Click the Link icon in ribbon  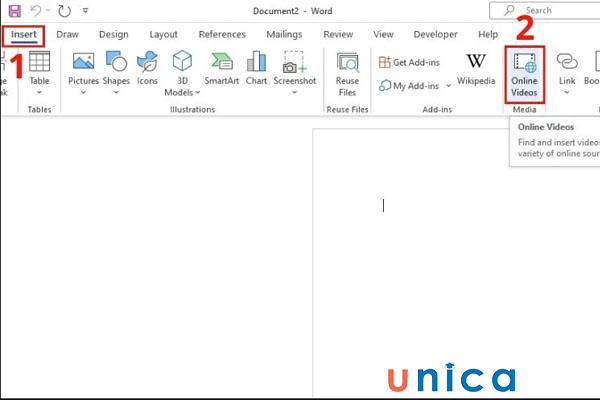coord(567,70)
